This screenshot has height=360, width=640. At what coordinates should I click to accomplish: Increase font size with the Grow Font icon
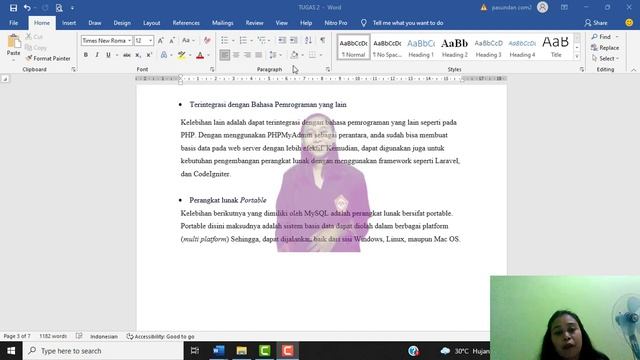(161, 40)
